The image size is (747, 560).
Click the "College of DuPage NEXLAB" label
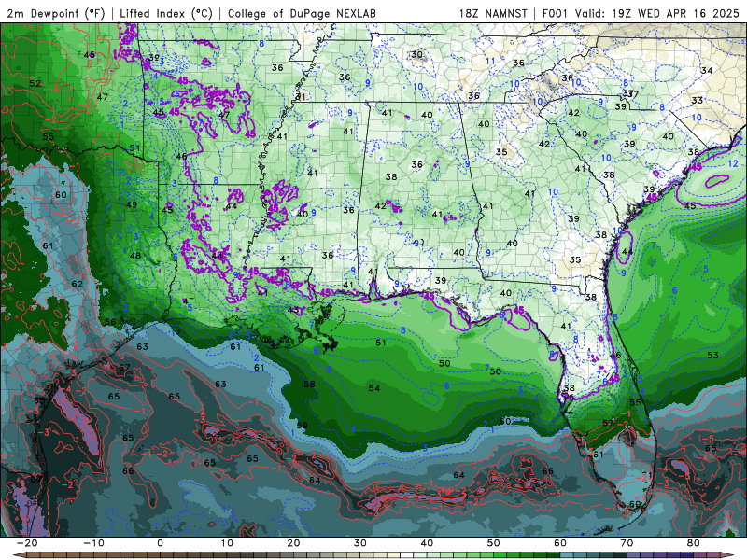(302, 13)
